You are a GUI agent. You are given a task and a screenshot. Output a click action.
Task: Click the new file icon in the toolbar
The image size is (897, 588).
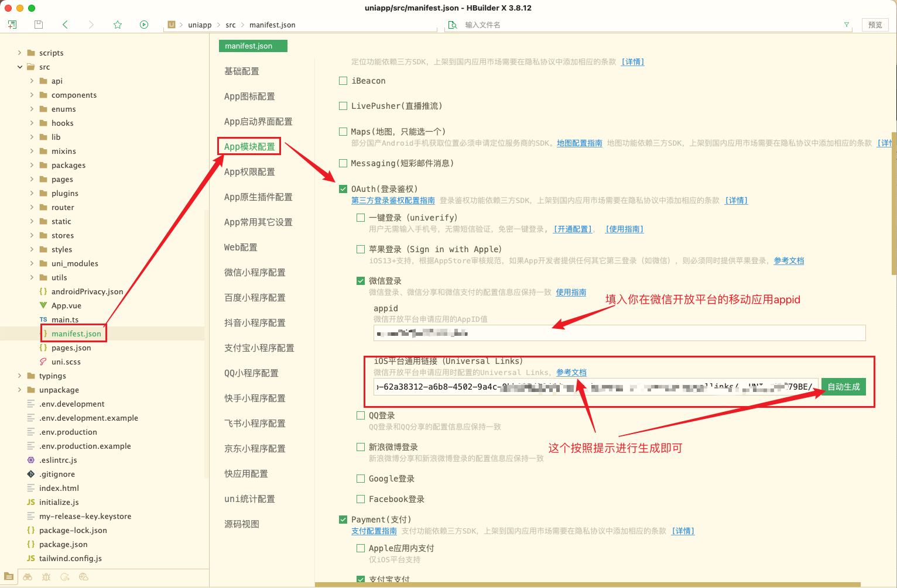tap(12, 25)
